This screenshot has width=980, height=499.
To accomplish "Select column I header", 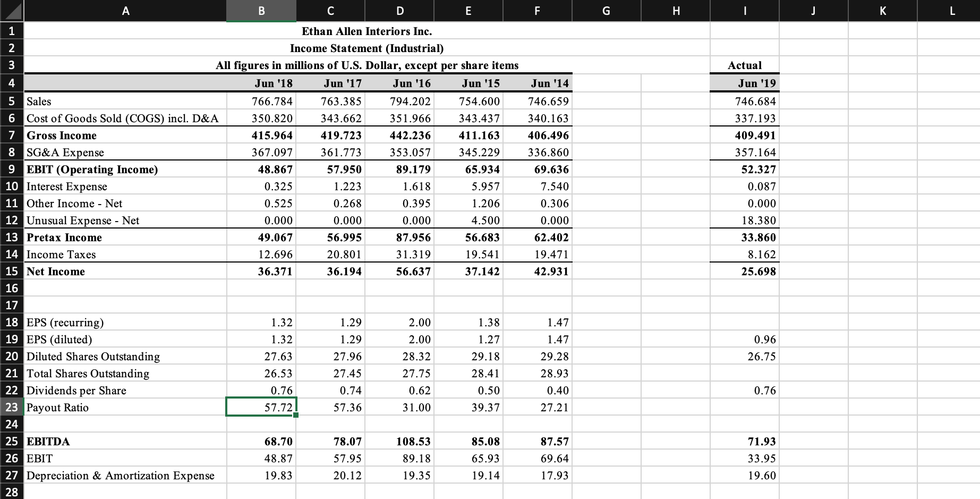I will tap(744, 11).
